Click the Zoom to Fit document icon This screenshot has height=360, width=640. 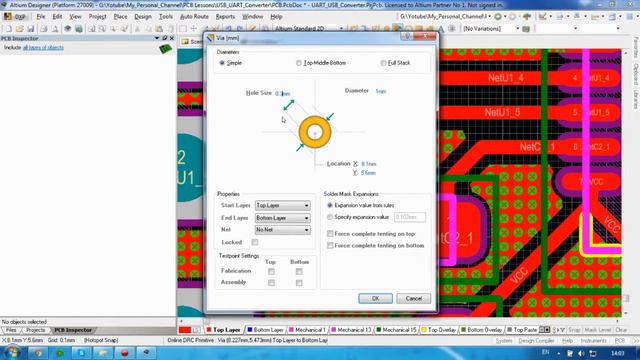91,29
